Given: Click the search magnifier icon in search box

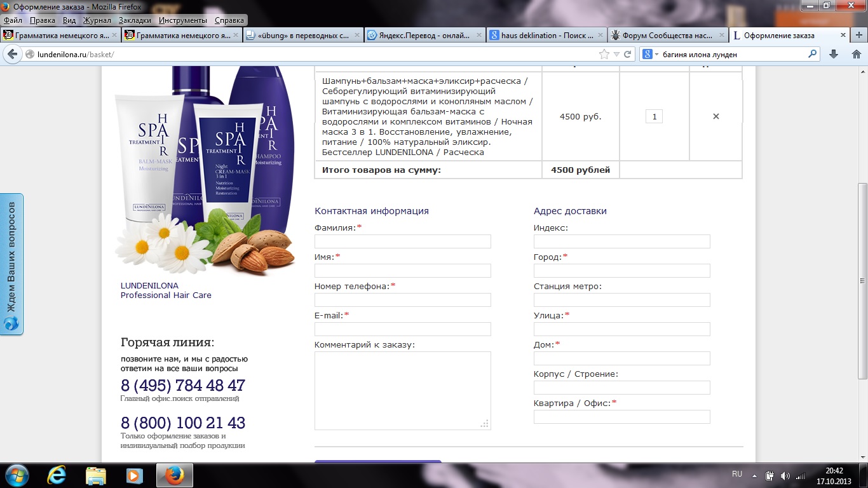Looking at the screenshot, I should pos(812,55).
